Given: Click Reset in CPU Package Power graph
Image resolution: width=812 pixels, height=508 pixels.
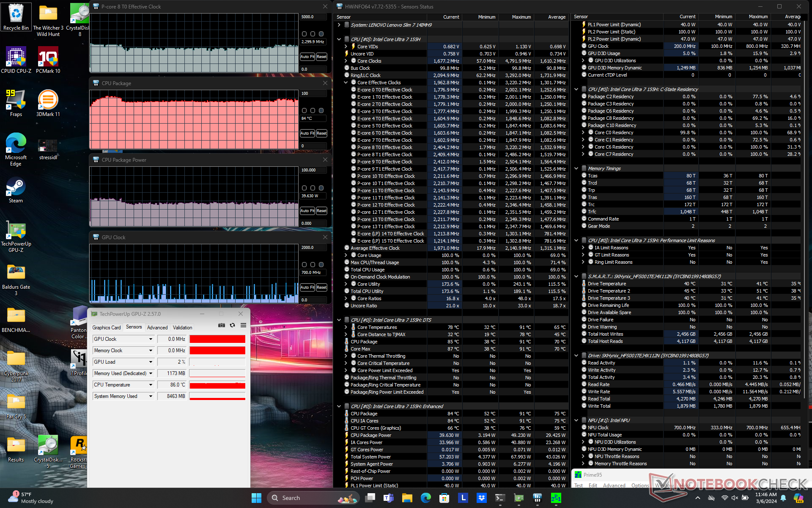Looking at the screenshot, I should tap(321, 210).
